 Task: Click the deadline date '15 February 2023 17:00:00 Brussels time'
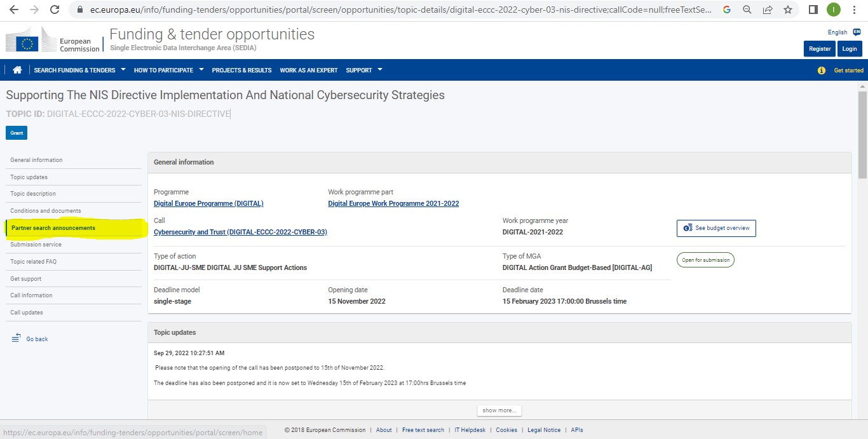[x=564, y=301]
